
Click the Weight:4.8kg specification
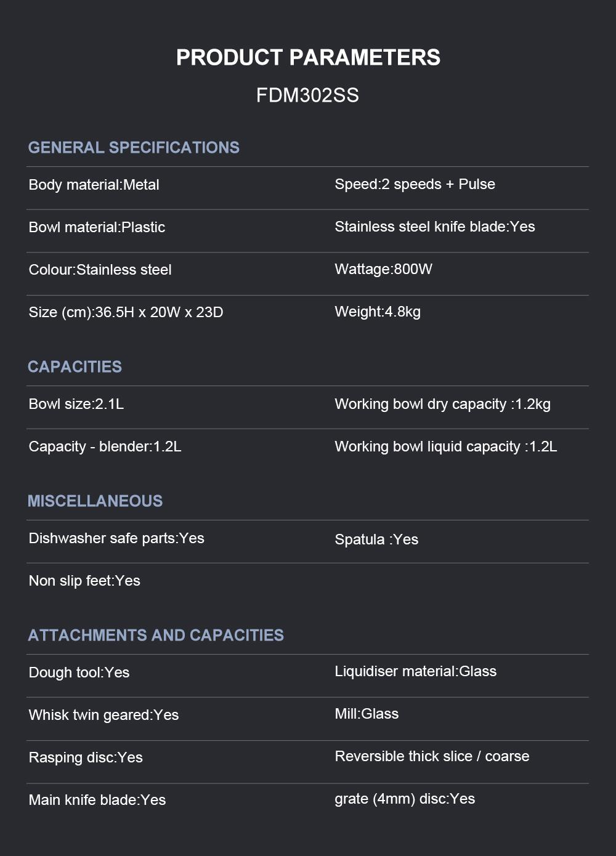tap(377, 312)
